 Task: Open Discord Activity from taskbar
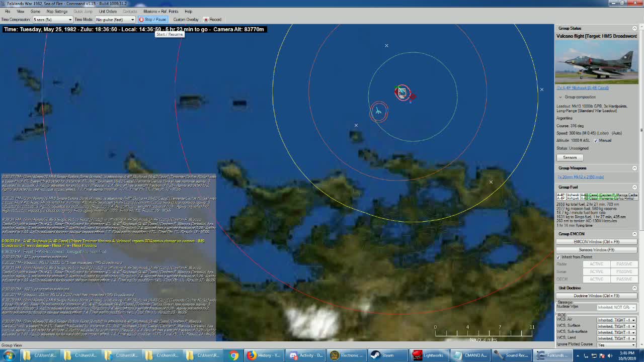pyautogui.click(x=306, y=355)
